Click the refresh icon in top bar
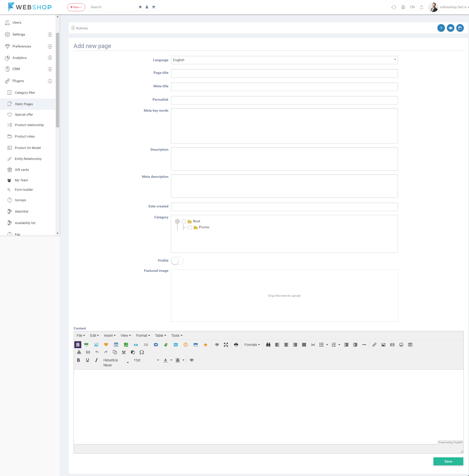The image size is (469, 476). [394, 7]
